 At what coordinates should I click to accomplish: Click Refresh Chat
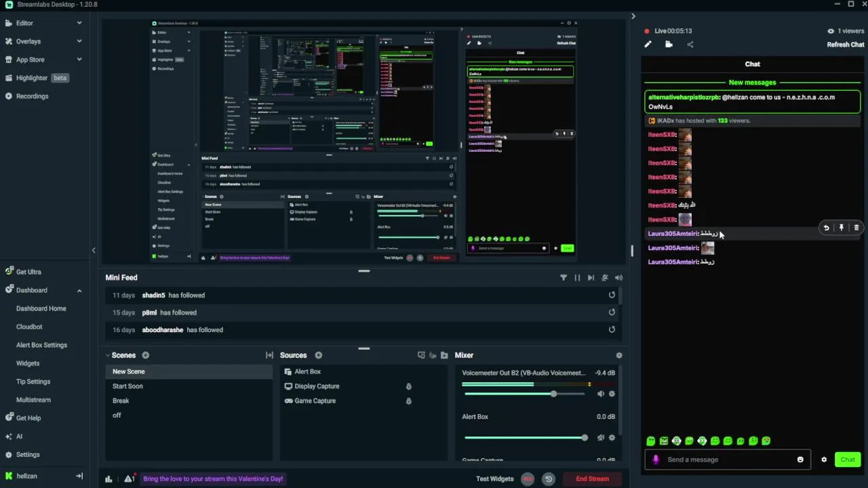click(846, 45)
